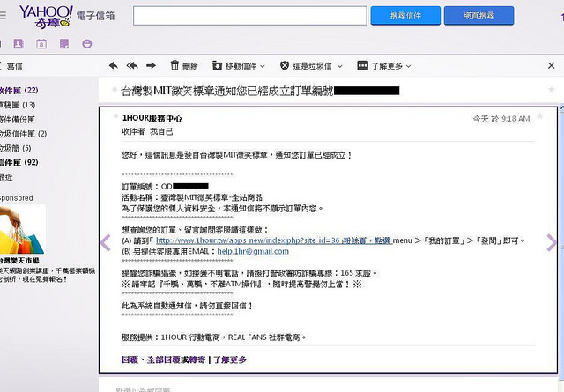Click the help.1hr@gmail.com email link
The image size is (564, 392).
[253, 251]
